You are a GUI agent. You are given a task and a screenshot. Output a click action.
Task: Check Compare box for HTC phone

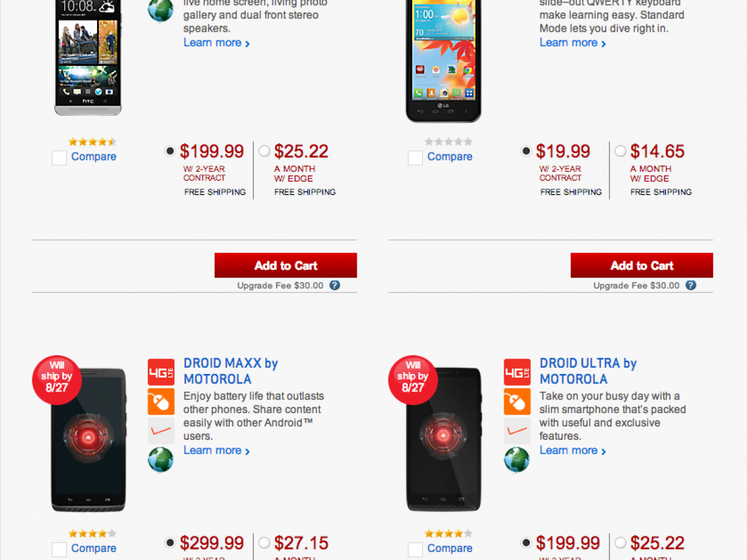point(59,158)
